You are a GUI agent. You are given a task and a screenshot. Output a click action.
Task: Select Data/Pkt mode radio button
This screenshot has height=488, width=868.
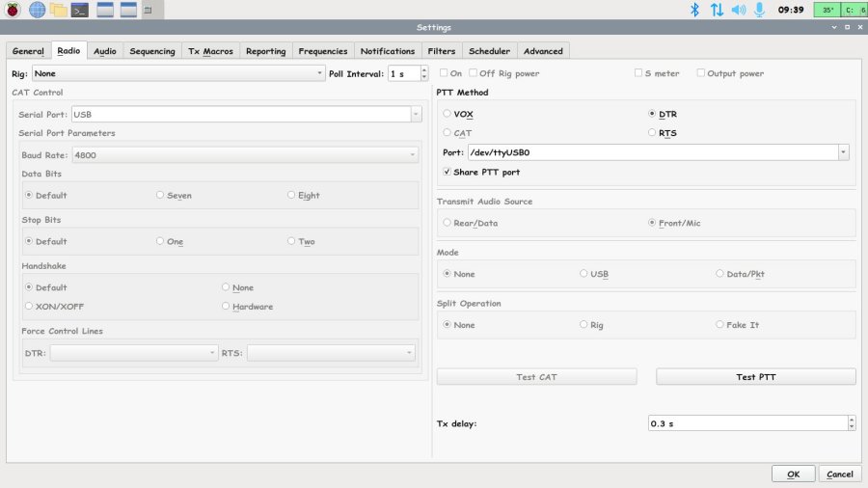[740, 274]
